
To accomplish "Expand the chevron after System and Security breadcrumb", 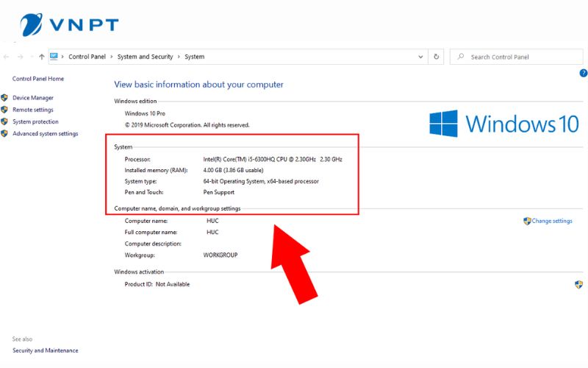I will 179,57.
